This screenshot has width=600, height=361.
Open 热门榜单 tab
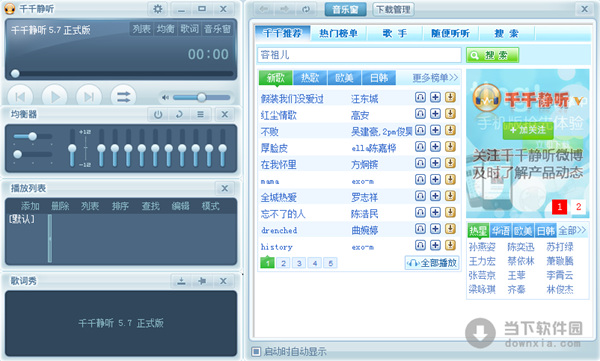339,34
